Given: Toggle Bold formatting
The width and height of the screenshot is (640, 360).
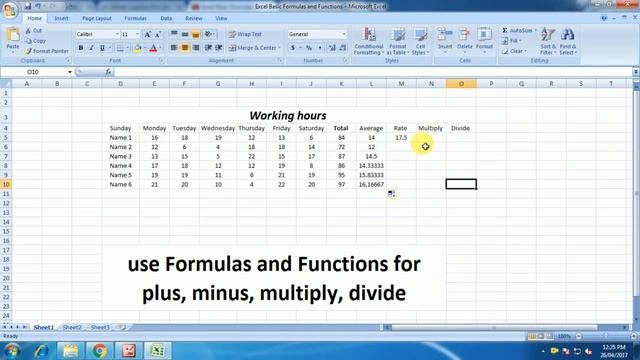Looking at the screenshot, I should tap(81, 48).
